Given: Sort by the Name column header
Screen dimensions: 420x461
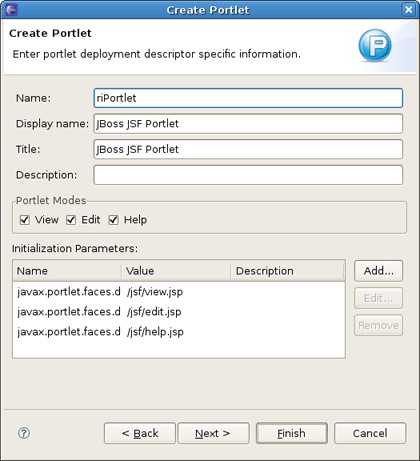Looking at the screenshot, I should [x=67, y=271].
